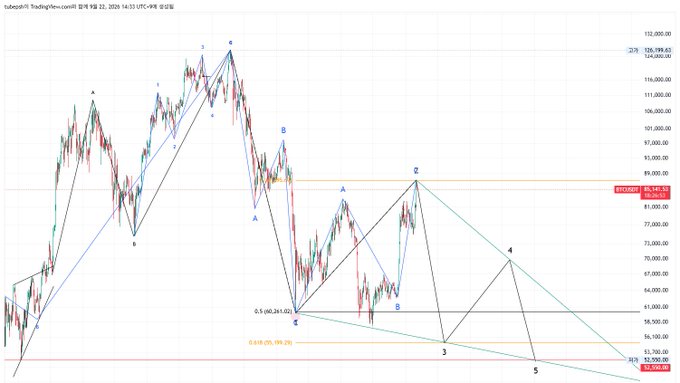Screen dimensions: 680x383
Task: Click the 70,000.00 price axis label
Action: (657, 259)
